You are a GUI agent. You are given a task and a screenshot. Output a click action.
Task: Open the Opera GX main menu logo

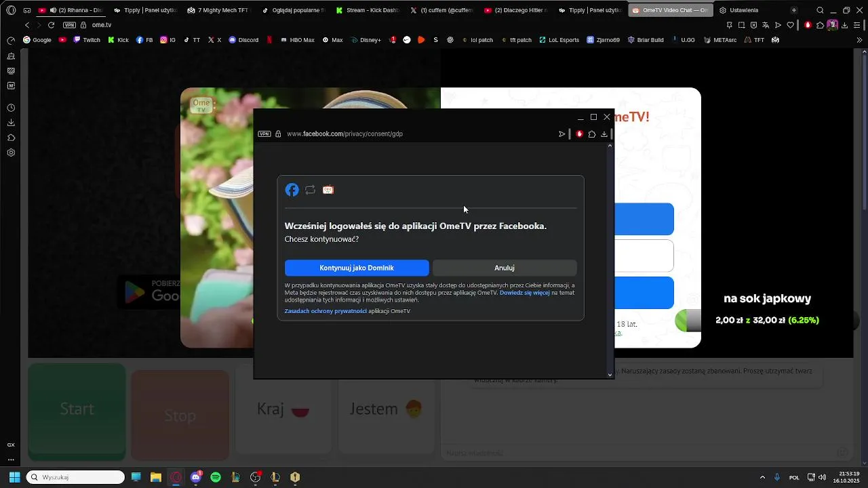11,10
